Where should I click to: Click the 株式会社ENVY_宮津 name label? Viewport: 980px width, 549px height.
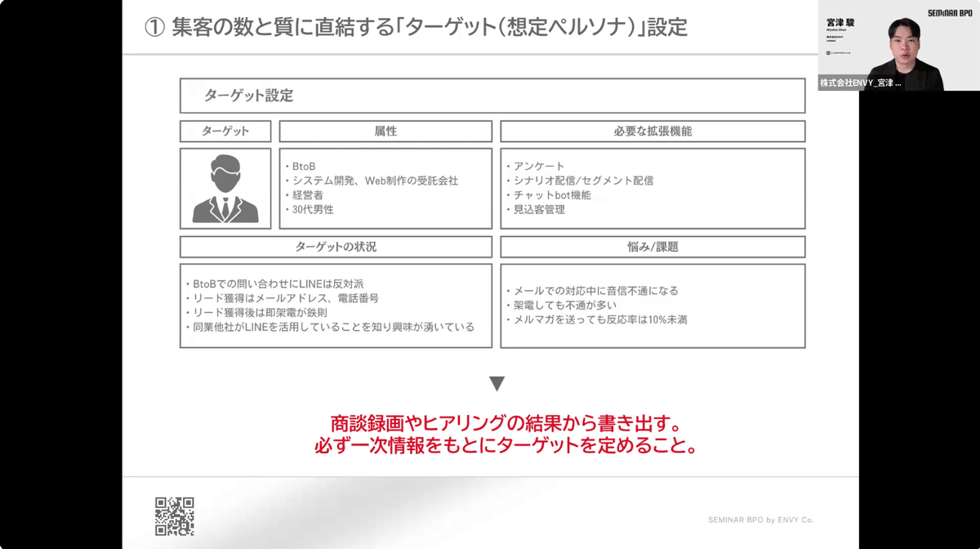(862, 83)
